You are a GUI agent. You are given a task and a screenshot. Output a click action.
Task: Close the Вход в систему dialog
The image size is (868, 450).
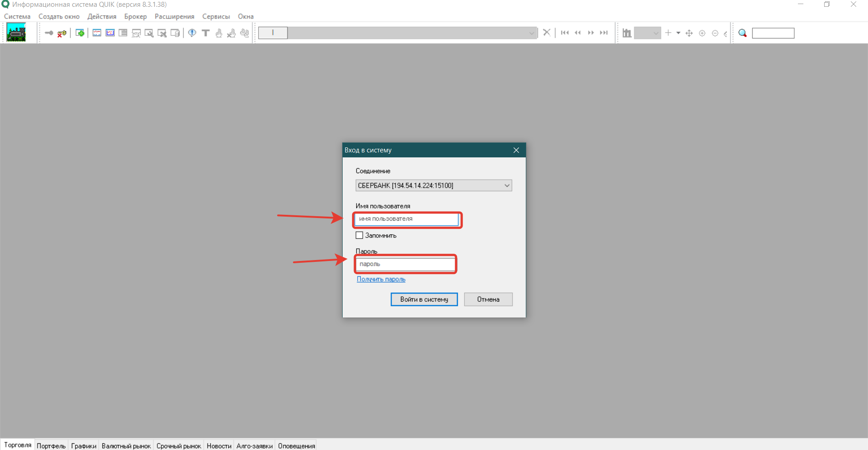point(516,150)
